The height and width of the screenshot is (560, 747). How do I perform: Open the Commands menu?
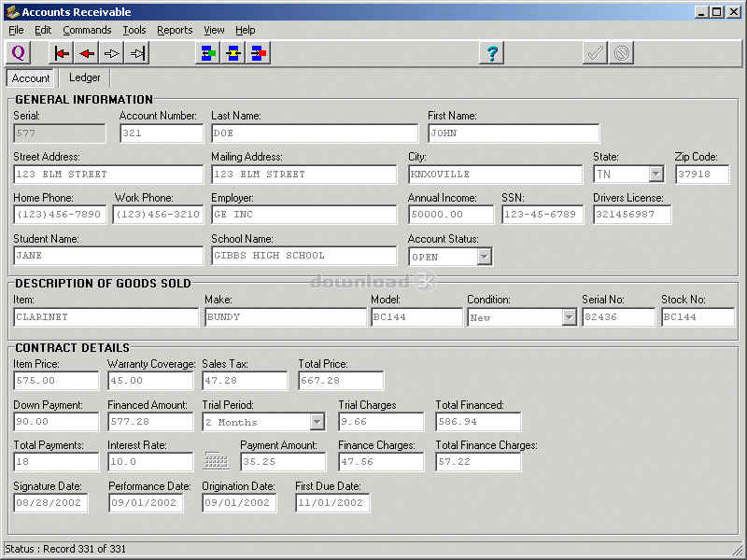87,30
